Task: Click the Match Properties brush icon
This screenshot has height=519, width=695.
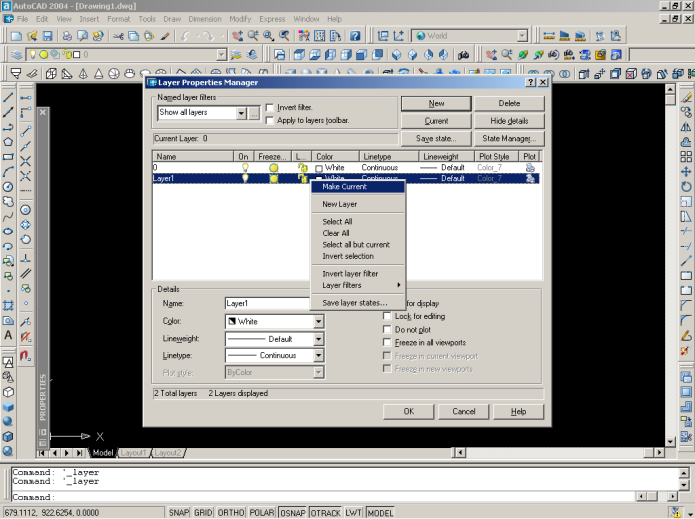Action: tap(165, 36)
